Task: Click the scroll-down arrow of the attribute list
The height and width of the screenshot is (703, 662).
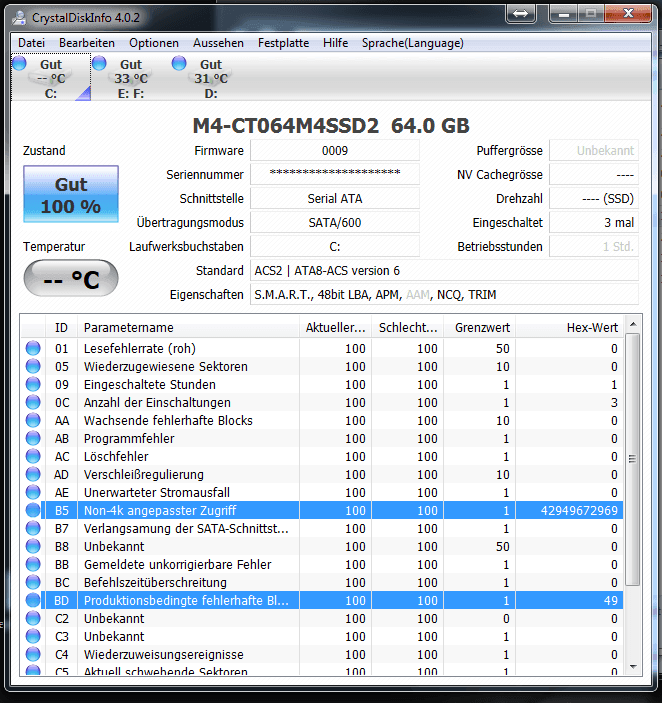Action: [x=633, y=667]
